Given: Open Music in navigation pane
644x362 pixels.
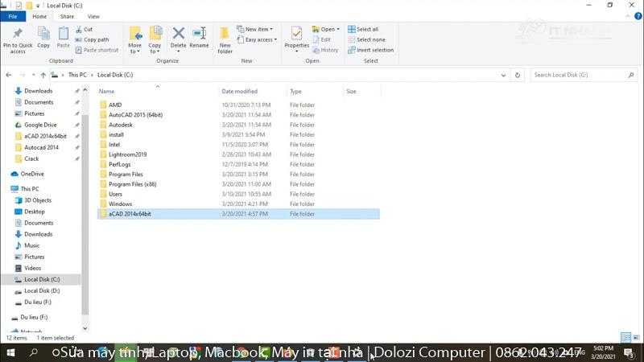Looking at the screenshot, I should tap(31, 245).
